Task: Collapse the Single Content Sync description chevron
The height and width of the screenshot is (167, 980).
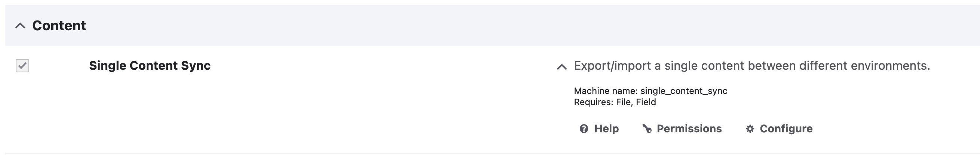Action: point(561,67)
